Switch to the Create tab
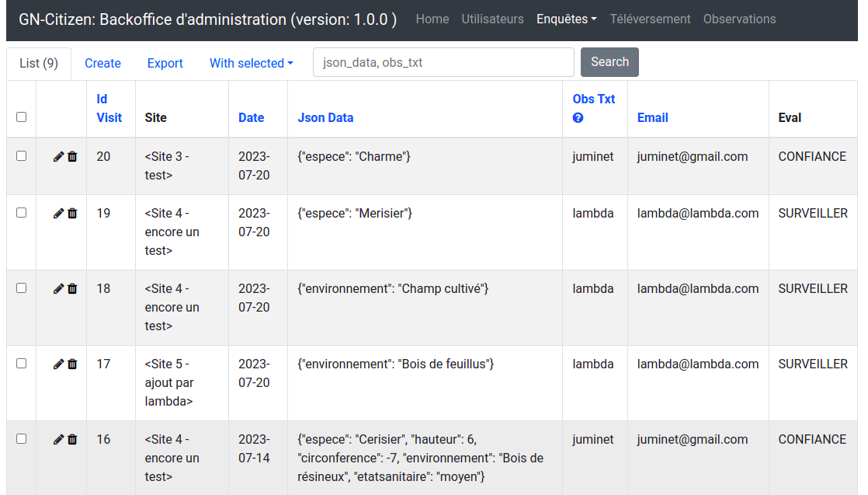 click(102, 64)
